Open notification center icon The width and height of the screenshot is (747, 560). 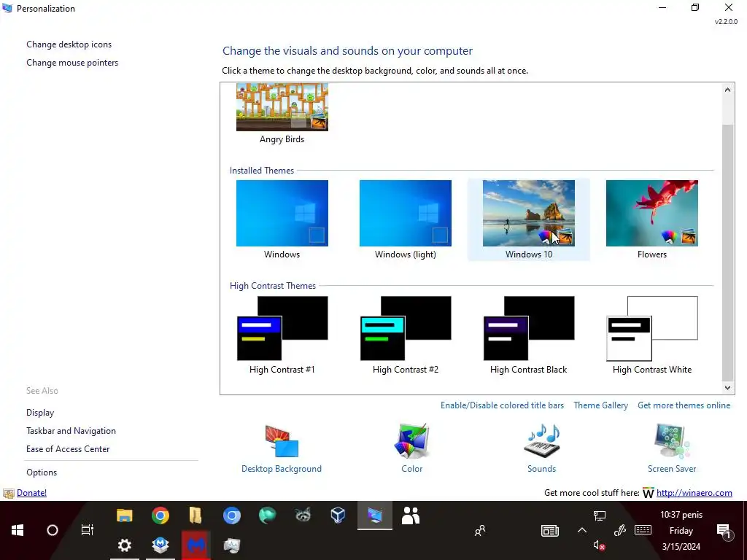pyautogui.click(x=724, y=531)
